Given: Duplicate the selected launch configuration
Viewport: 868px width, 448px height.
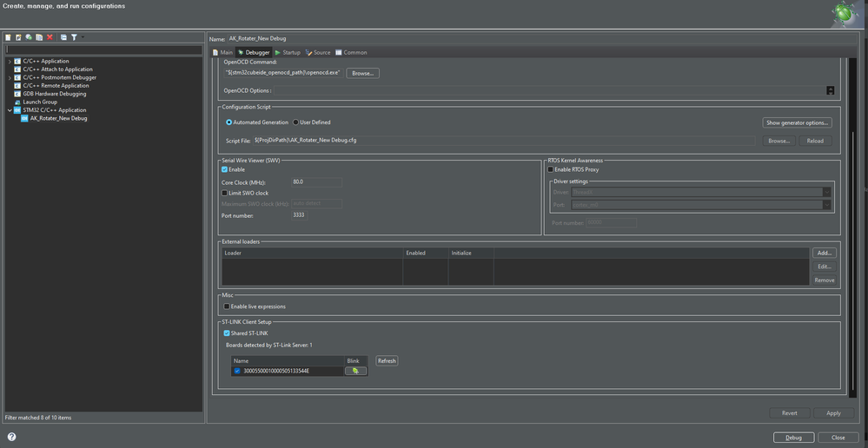Looking at the screenshot, I should coord(39,37).
